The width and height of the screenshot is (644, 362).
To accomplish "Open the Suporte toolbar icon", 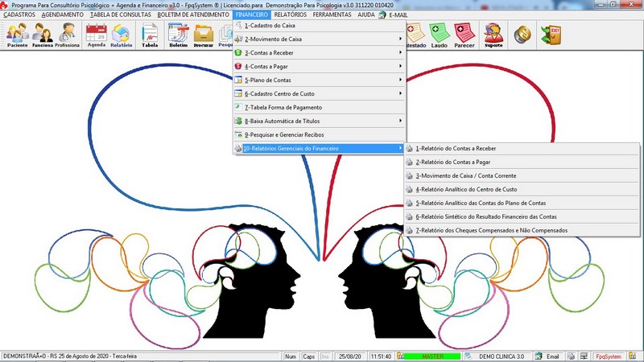I will (x=493, y=35).
